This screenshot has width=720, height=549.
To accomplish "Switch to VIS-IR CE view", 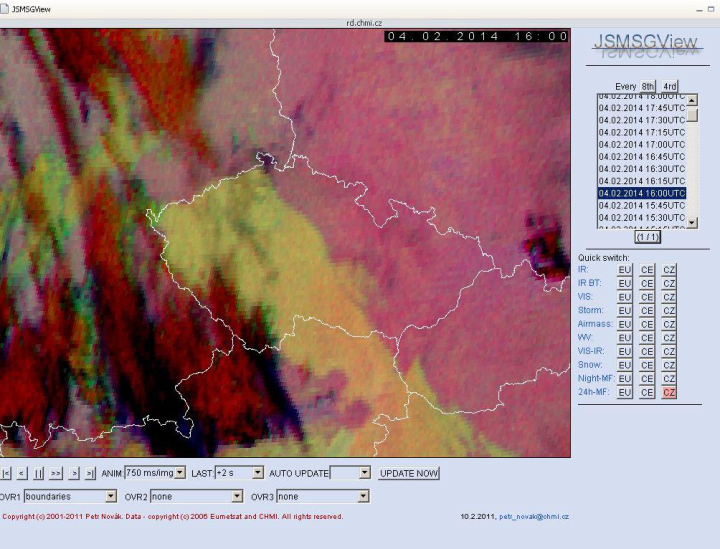I will [647, 352].
